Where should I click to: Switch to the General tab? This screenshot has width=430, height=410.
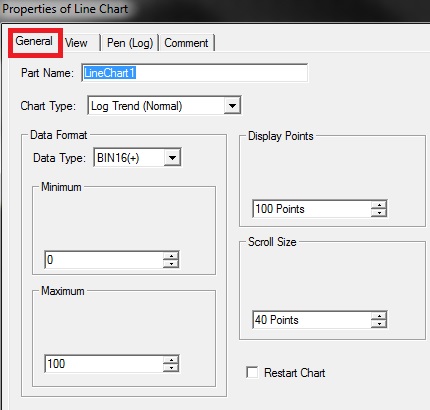(x=34, y=42)
